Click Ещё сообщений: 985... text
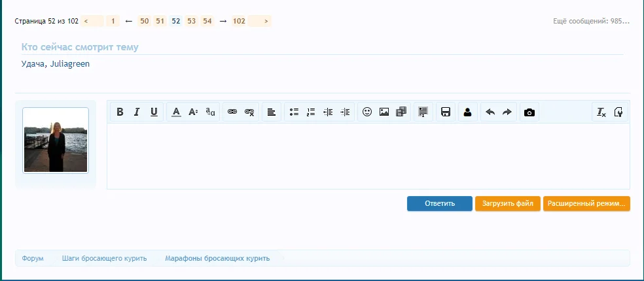644x281 pixels. point(591,22)
